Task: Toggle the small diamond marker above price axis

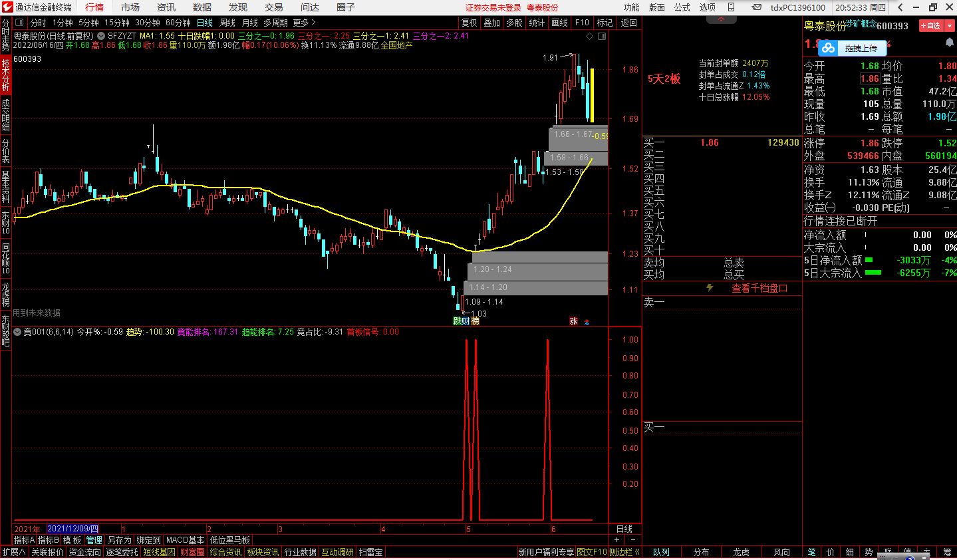Action: (x=588, y=36)
